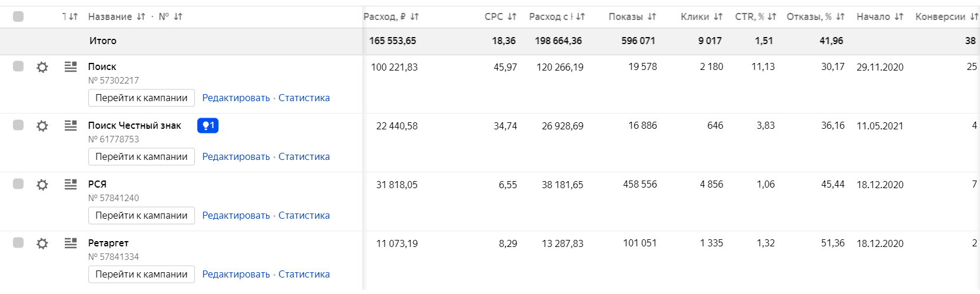Select the Поиск campaign checkbox
Image resolution: width=980 pixels, height=294 pixels.
(18, 66)
